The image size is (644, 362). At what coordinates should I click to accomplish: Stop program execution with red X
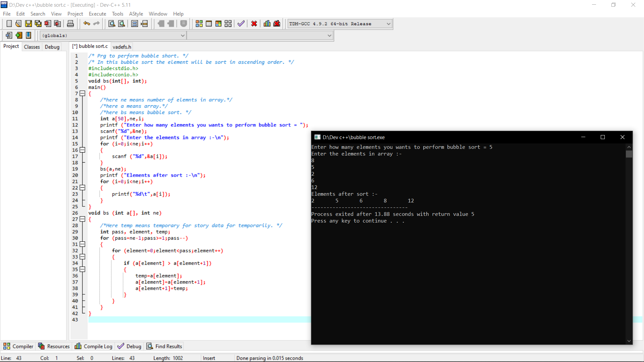(254, 24)
